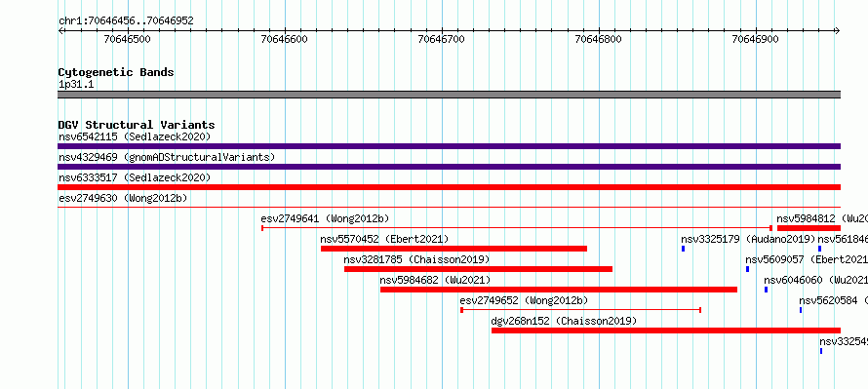Open variant nsv5570452 (Ebert2021) label
Viewport: 868px width, 389px height.
(384, 239)
